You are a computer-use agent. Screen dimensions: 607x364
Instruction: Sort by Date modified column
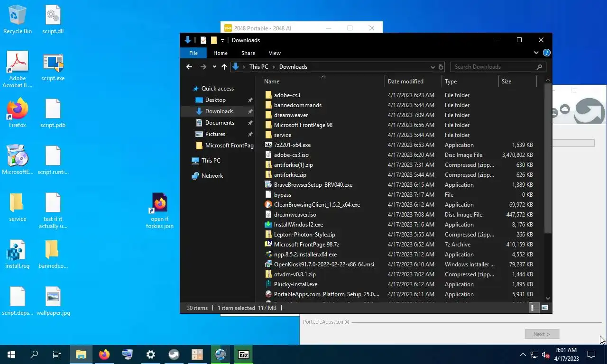click(413, 82)
